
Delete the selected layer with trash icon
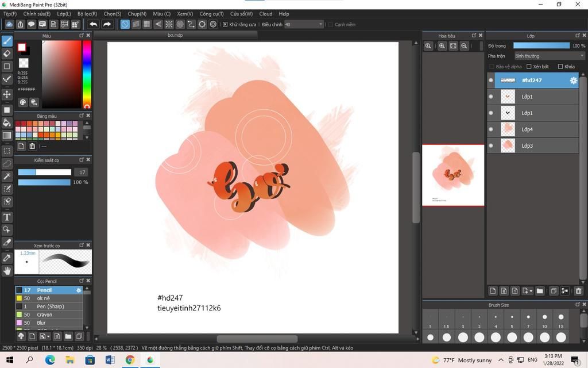[578, 290]
